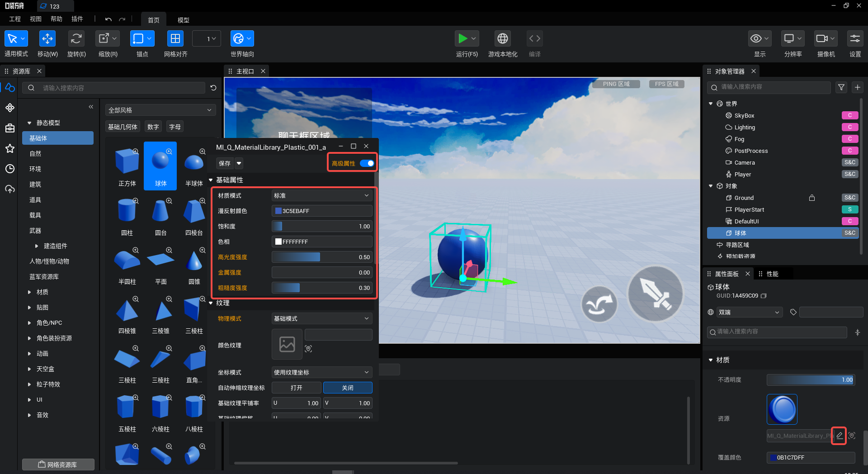The width and height of the screenshot is (868, 474).
Task: Click the undo arrow in menu bar
Action: point(108,19)
